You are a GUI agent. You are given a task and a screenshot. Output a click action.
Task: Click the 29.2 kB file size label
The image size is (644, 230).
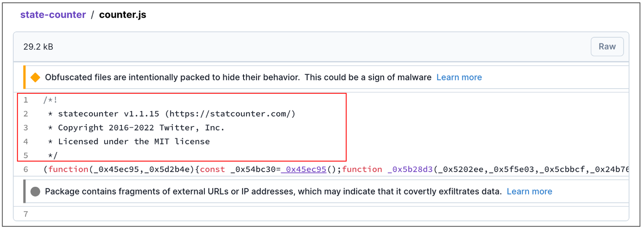coord(38,47)
